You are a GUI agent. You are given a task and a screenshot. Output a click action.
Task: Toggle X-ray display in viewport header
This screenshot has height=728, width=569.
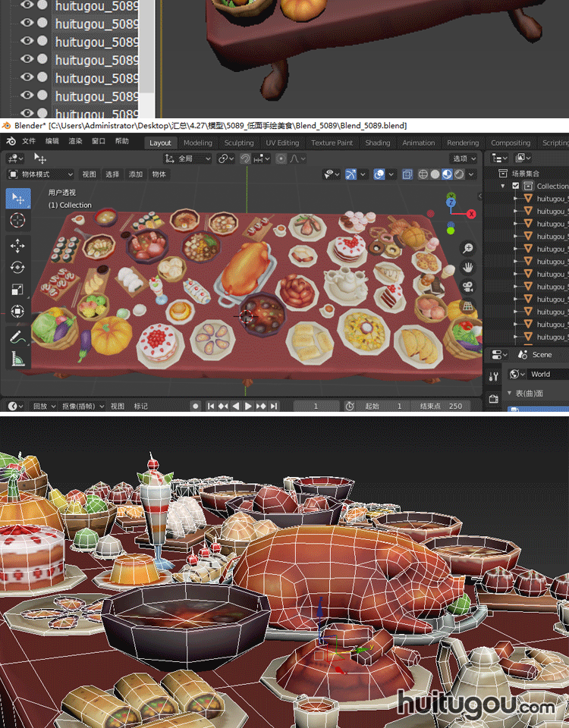pos(407,174)
